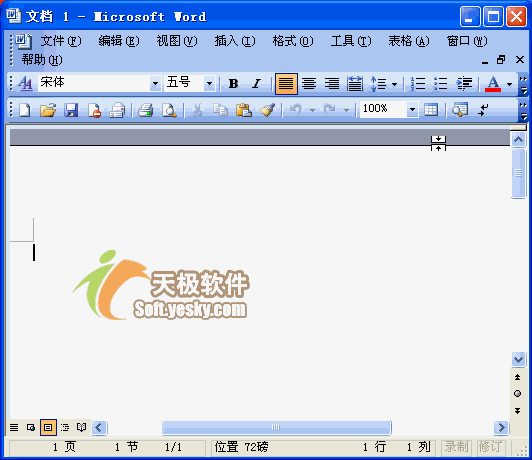
Task: Open the 工具(T) menu
Action: click(351, 41)
